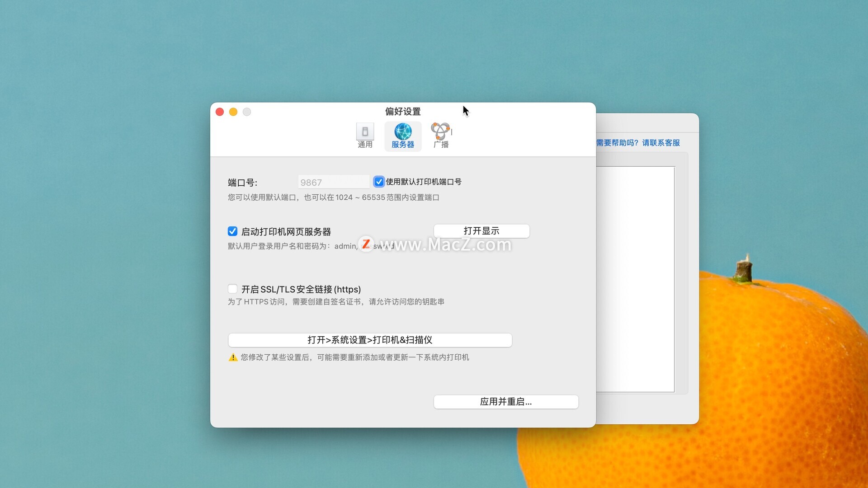Viewport: 868px width, 488px height.
Task: Close the 偏好设置 window
Action: click(x=220, y=112)
